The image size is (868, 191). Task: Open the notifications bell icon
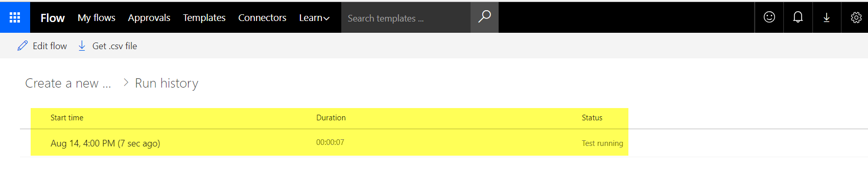[x=797, y=17]
